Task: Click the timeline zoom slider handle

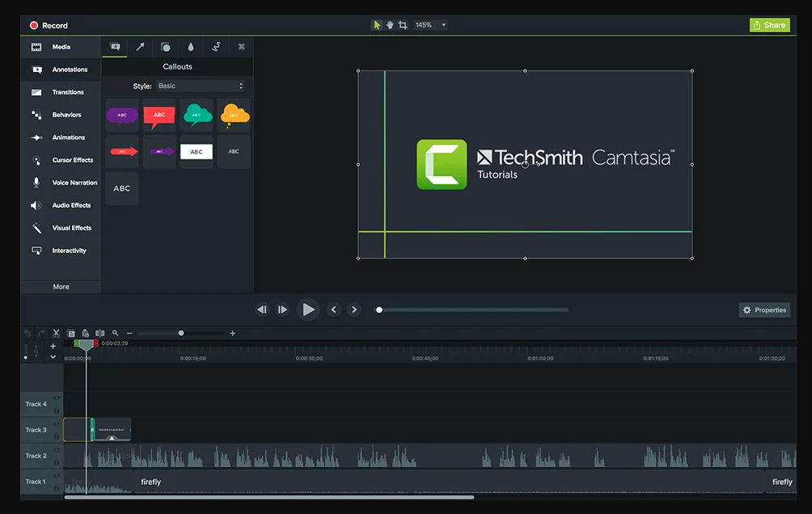Action: pos(181,333)
